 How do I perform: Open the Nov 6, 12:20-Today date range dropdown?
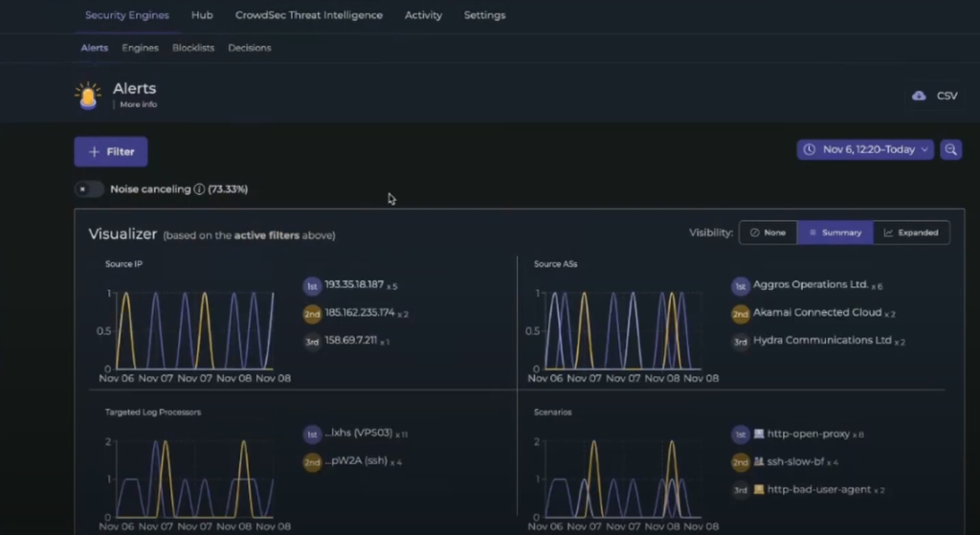coord(865,149)
